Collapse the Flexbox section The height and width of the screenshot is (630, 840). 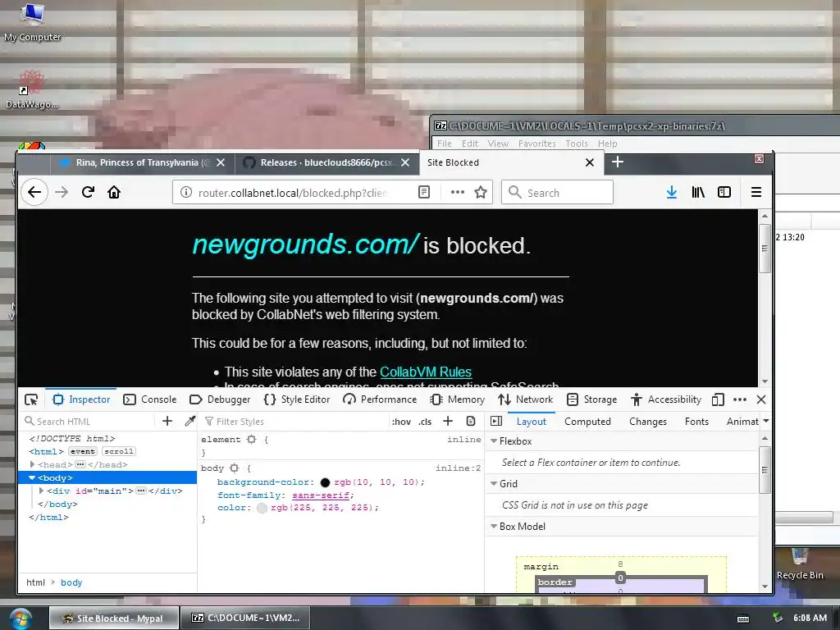494,441
